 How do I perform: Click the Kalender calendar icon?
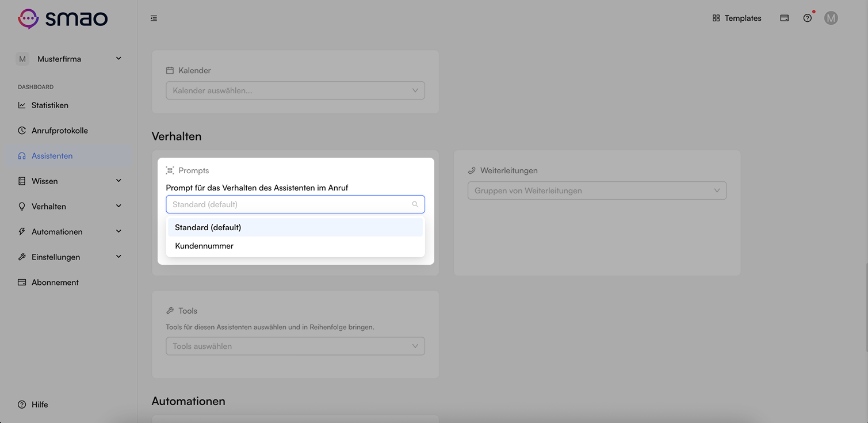tap(170, 70)
